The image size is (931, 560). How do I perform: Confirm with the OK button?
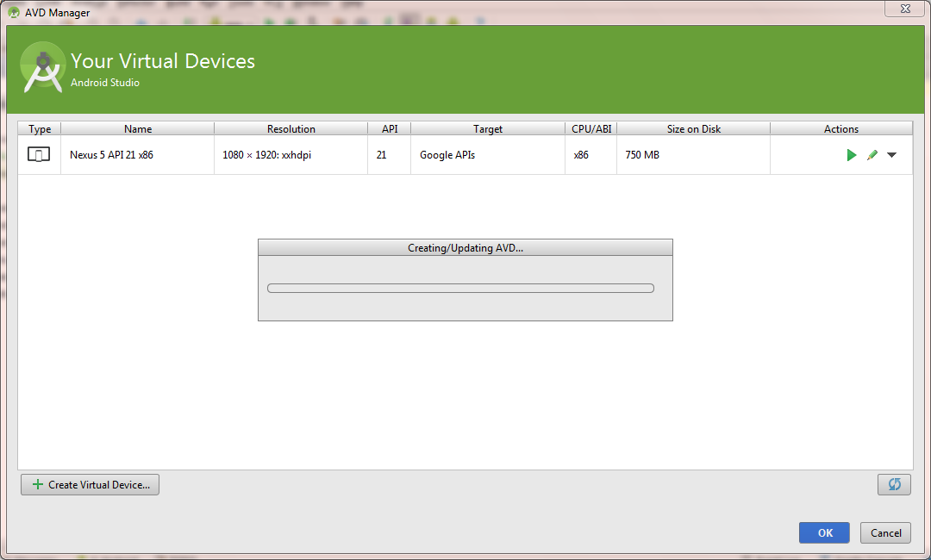(824, 532)
